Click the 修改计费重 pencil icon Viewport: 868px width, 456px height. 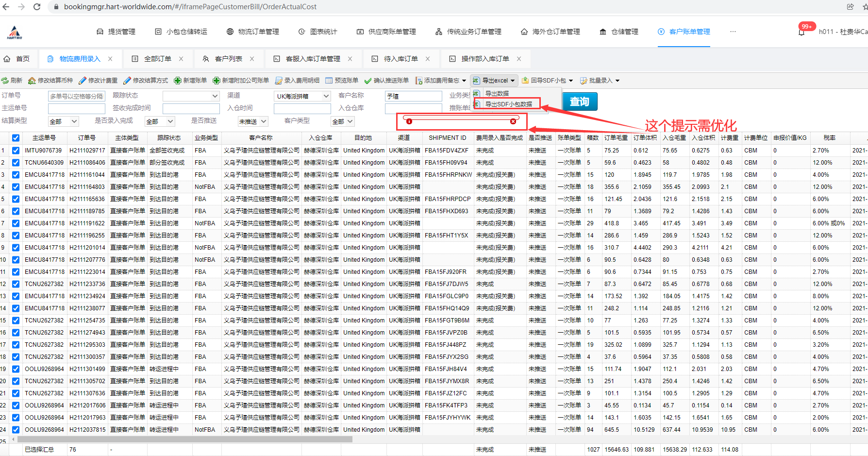pyautogui.click(x=83, y=81)
